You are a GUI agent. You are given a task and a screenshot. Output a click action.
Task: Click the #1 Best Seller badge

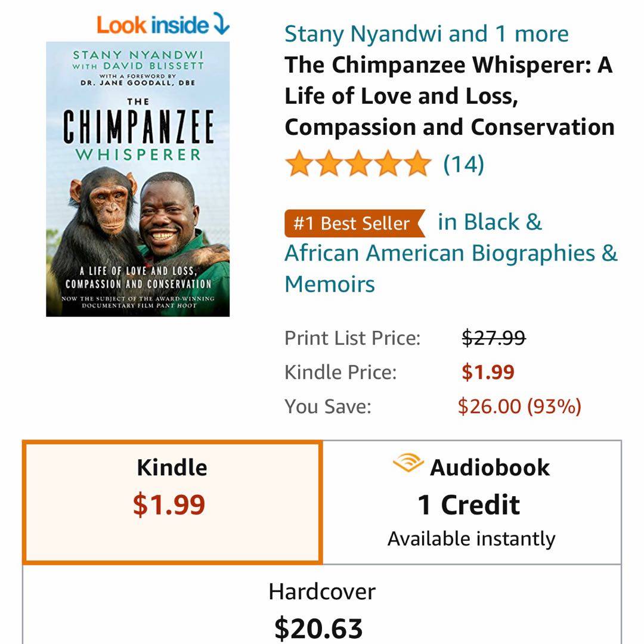(x=354, y=223)
